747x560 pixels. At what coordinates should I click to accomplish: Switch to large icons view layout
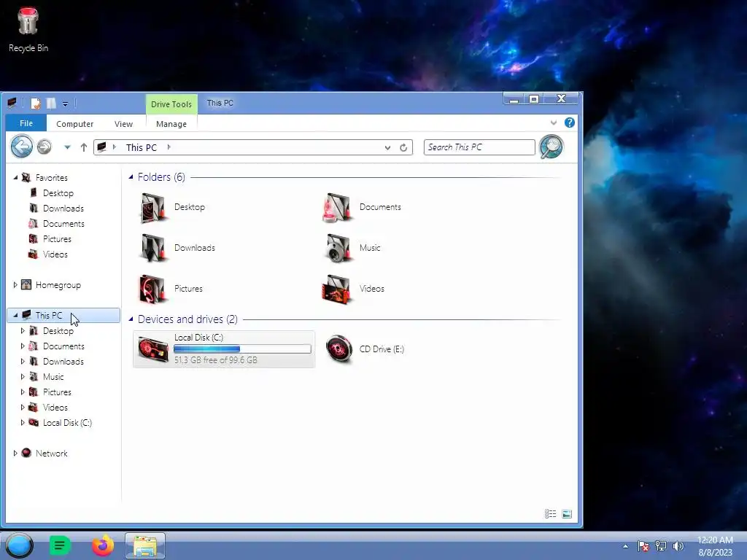(566, 513)
